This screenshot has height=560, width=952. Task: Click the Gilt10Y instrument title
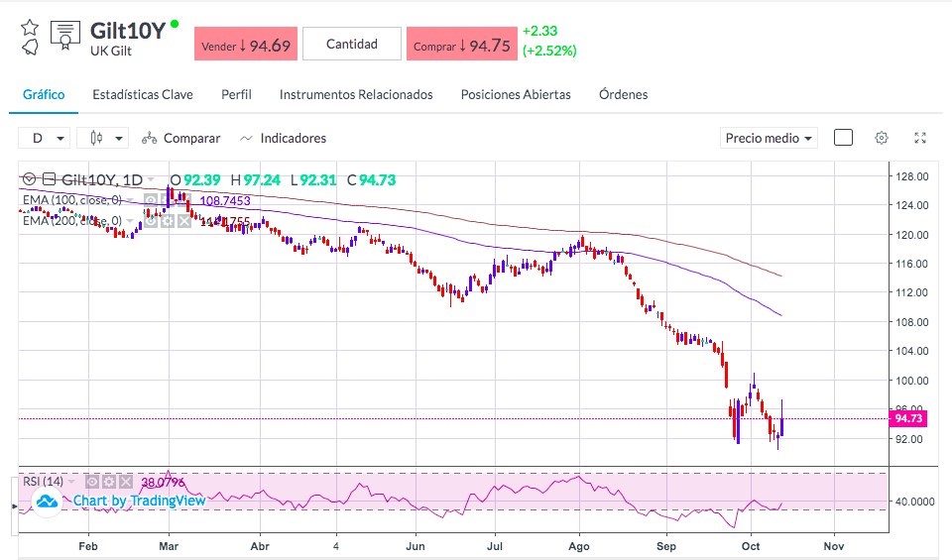(x=128, y=31)
